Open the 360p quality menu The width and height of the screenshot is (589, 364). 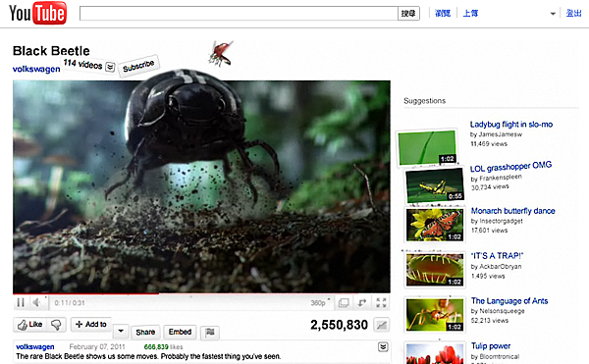320,303
